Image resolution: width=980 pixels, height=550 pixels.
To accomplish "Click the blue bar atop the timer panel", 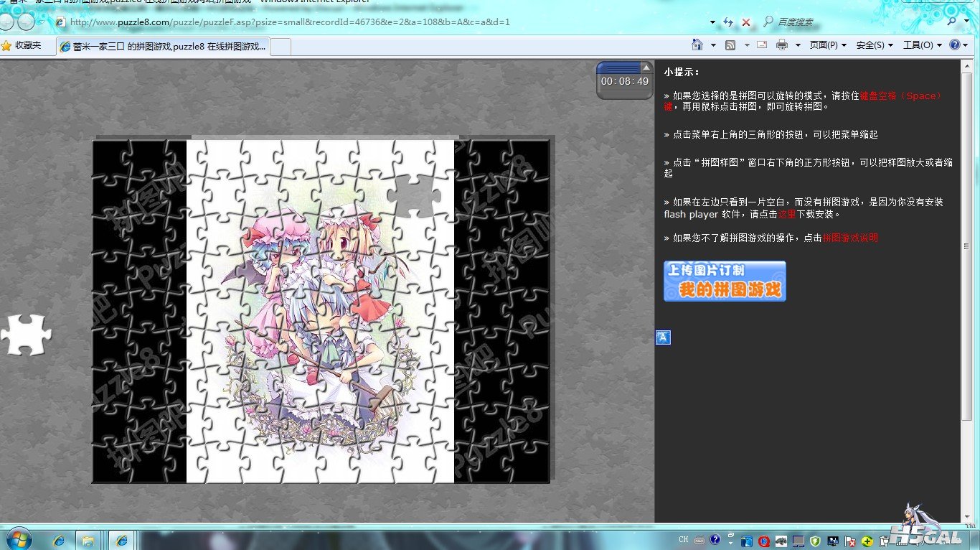I will [618, 67].
